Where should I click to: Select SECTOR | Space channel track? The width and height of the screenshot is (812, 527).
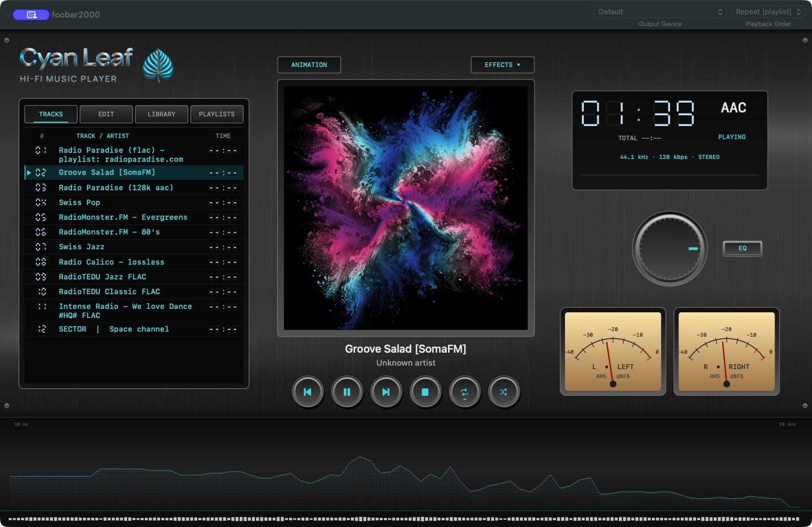pyautogui.click(x=134, y=329)
